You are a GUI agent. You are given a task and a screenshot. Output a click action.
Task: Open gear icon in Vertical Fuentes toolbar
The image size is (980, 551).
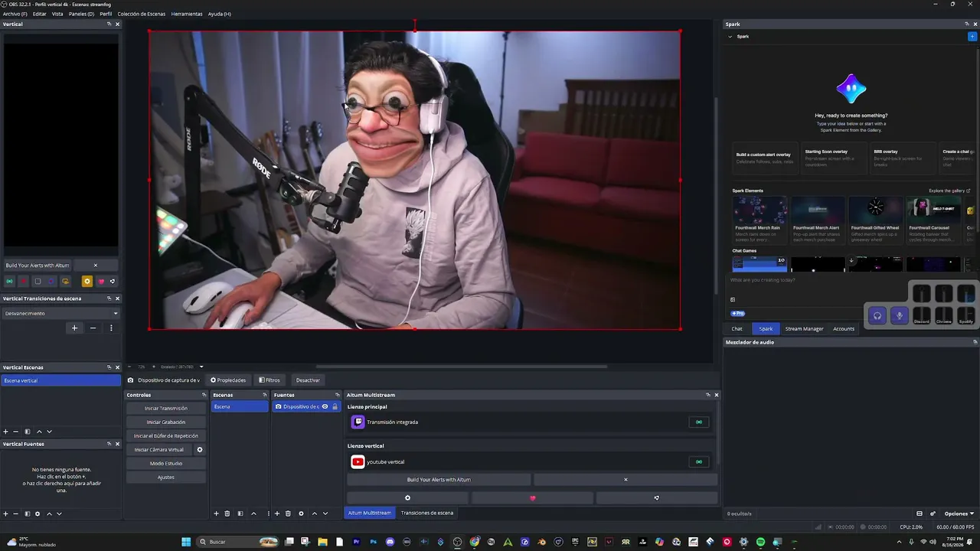[x=38, y=514]
